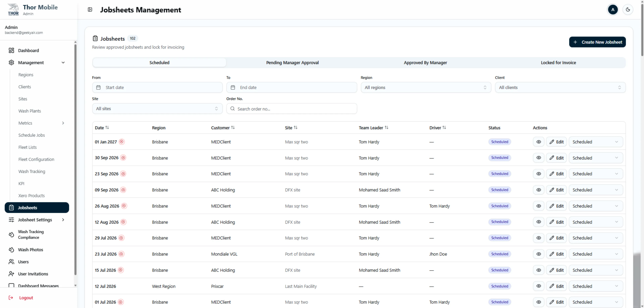Go to Regions in sidebar
Screen dimensions: 644x308
(26, 75)
